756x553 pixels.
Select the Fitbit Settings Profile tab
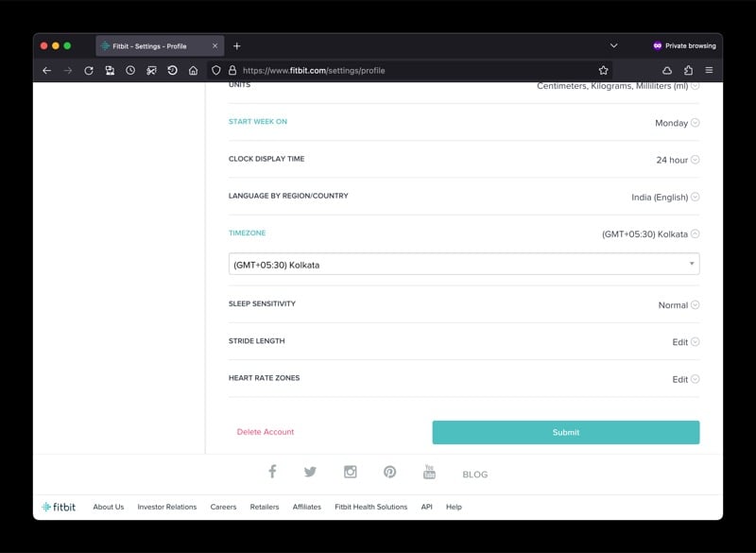click(160, 45)
